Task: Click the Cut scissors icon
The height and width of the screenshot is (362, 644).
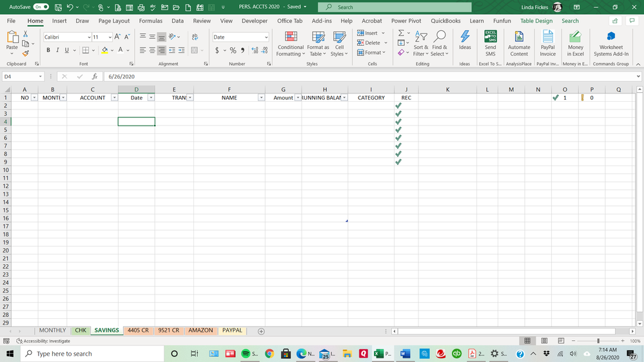Action: 26,34
